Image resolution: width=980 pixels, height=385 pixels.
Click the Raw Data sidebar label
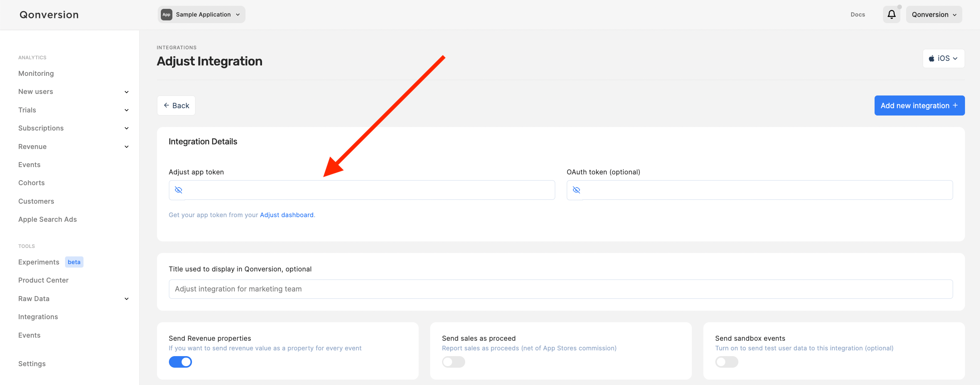coord(34,299)
